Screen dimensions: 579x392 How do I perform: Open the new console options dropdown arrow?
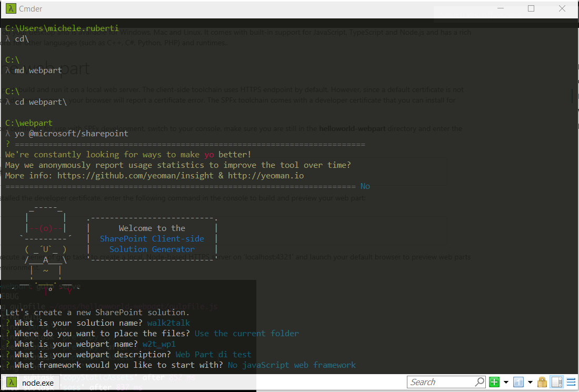[x=506, y=382]
